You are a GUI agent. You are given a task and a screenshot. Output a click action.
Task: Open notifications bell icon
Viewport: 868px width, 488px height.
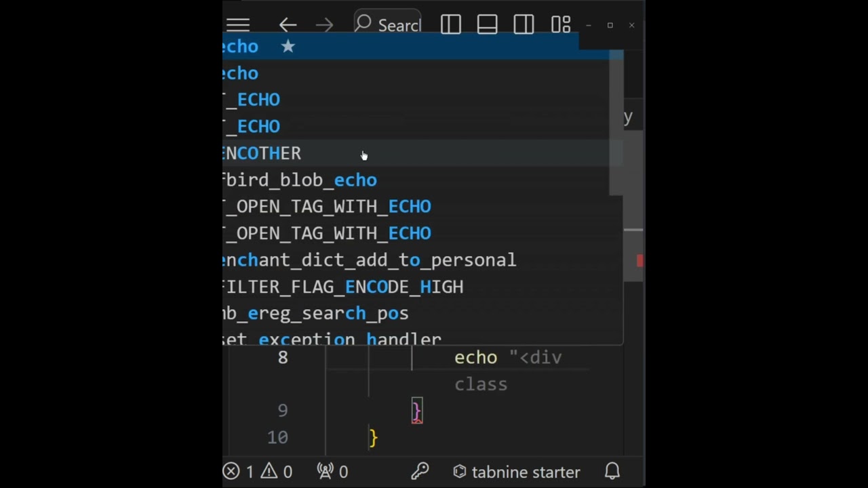[612, 472]
